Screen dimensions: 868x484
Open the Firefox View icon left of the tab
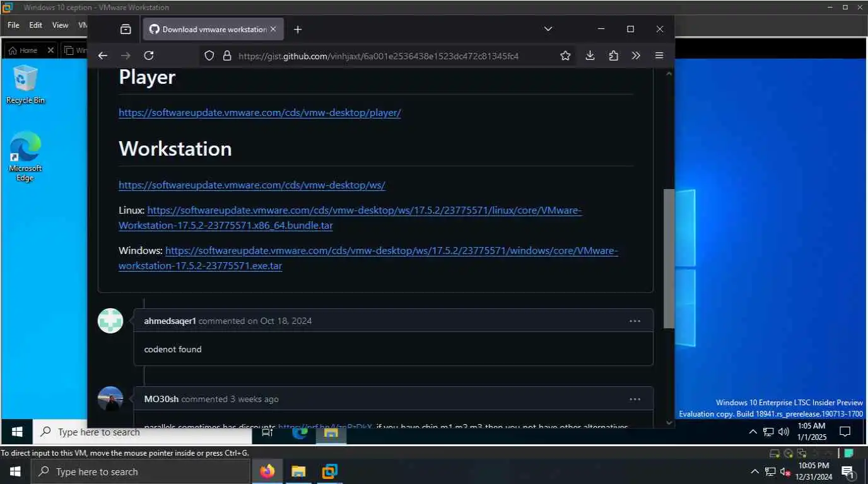coord(126,29)
